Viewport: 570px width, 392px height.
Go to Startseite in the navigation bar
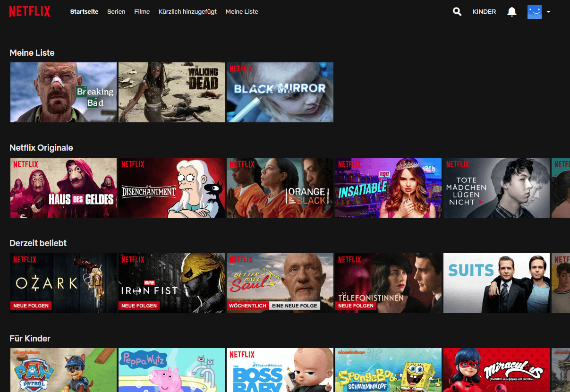[x=84, y=12]
